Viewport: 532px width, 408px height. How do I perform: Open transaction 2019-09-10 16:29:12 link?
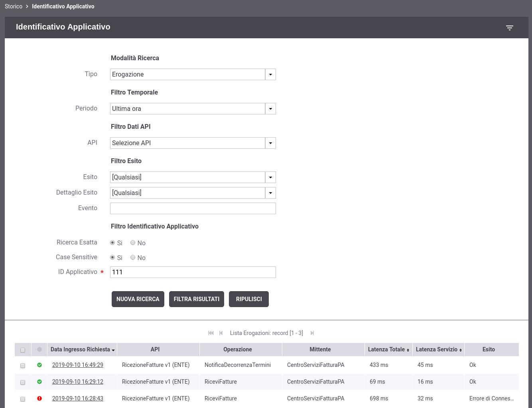78,382
